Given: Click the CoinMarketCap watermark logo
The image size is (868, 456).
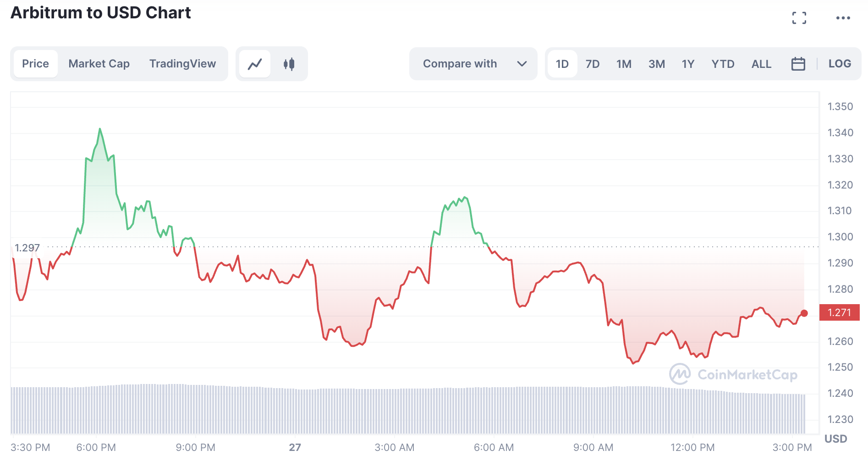Looking at the screenshot, I should (x=733, y=374).
